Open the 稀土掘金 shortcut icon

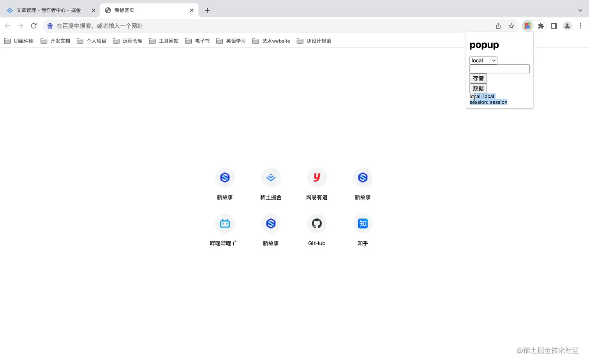(x=271, y=177)
